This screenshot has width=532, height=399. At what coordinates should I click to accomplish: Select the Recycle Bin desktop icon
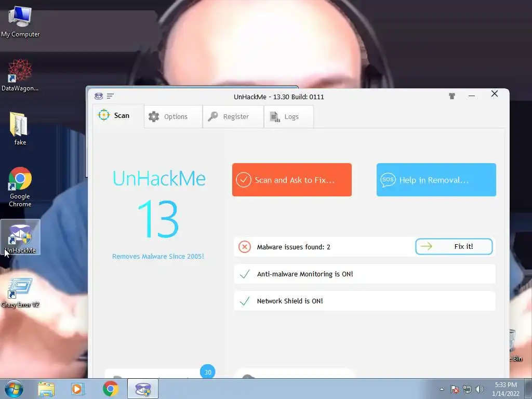[x=515, y=345]
